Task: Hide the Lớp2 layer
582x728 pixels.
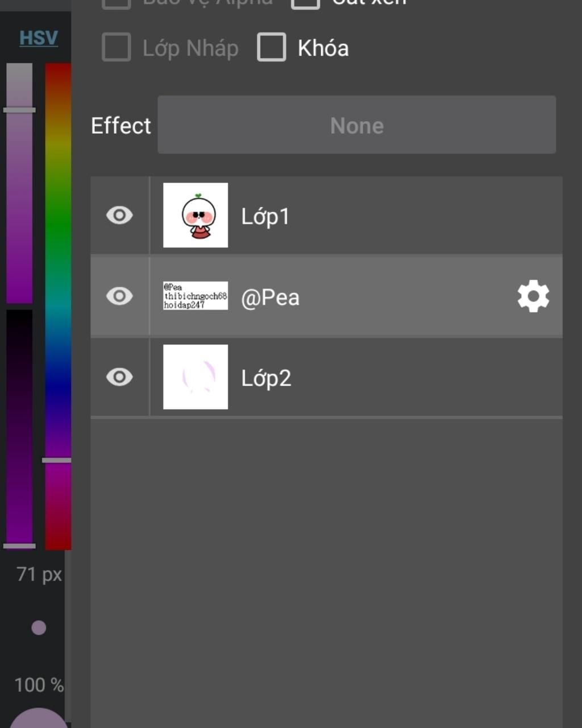Action: click(x=119, y=377)
